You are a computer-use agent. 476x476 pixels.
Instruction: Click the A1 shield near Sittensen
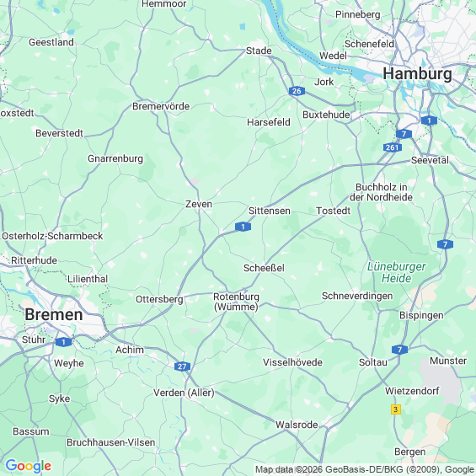tap(243, 227)
